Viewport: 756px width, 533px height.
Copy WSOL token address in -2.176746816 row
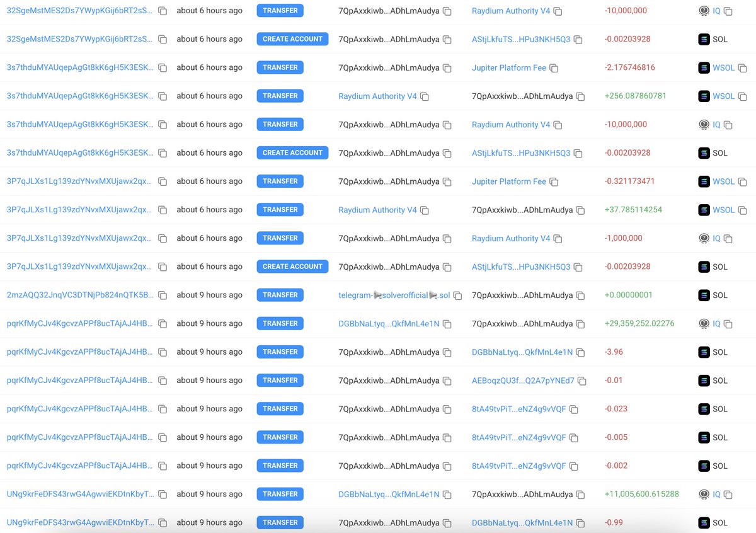742,68
